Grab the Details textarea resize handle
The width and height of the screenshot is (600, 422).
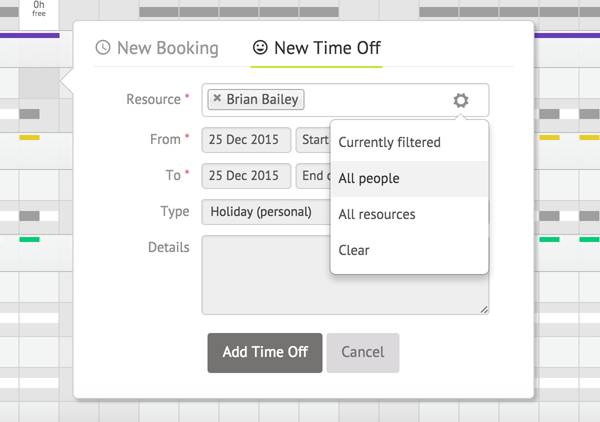pyautogui.click(x=484, y=310)
